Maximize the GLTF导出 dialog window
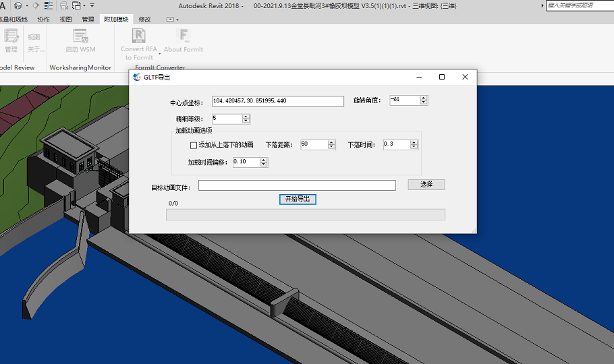 point(442,78)
